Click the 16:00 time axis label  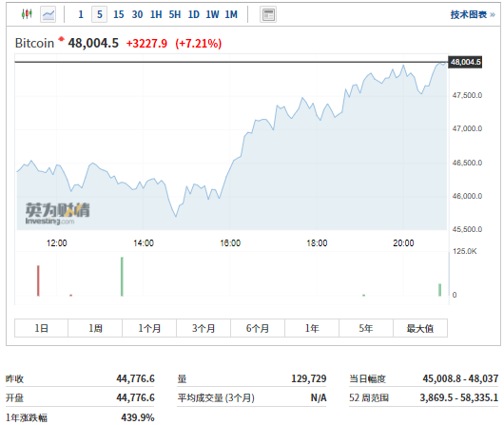point(230,243)
